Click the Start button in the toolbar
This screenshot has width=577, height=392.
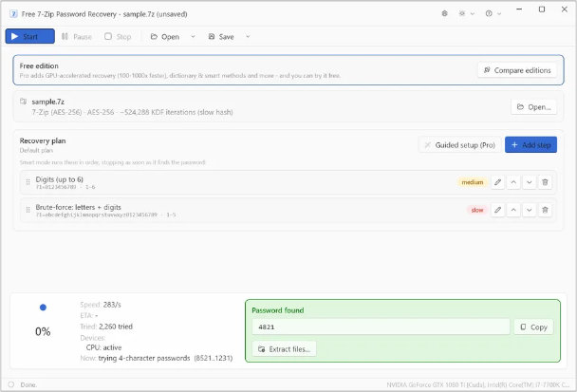pos(29,36)
